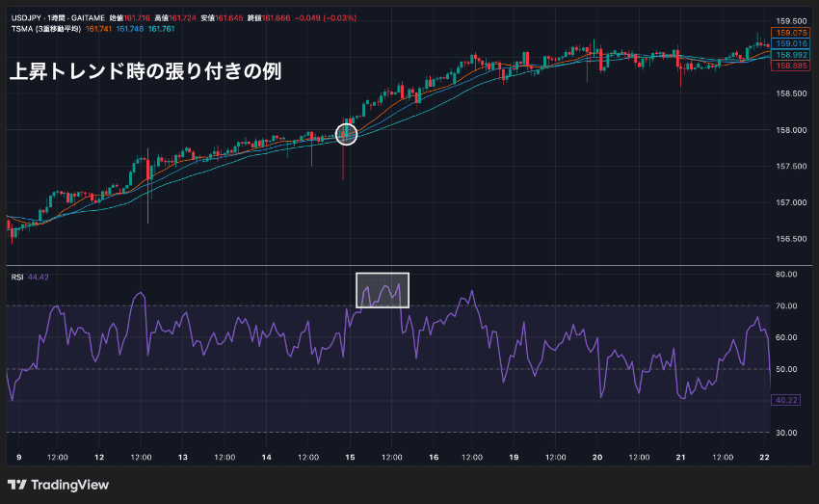Viewport: 819px width, 504px height.
Task: Click the orange TSMA value 161.741
Action: (x=98, y=29)
